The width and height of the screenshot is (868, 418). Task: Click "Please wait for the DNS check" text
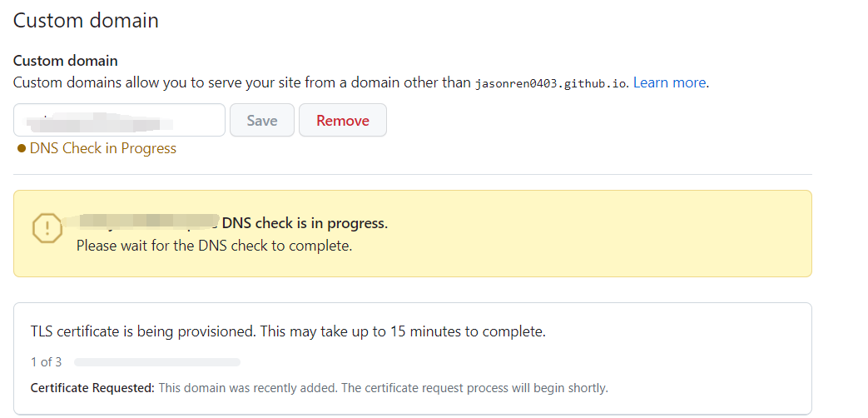pyautogui.click(x=214, y=246)
